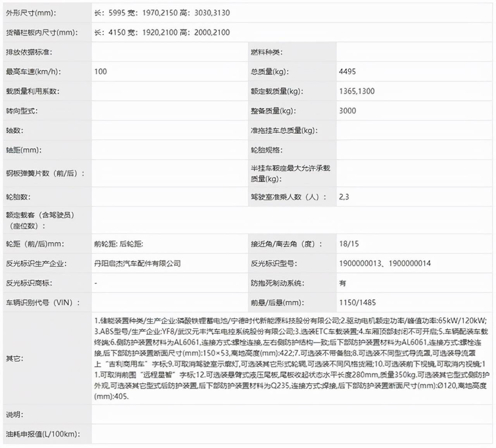Select the company name 丹阳启杰汽车配件有限公司
The width and height of the screenshot is (496, 448).
pyautogui.click(x=138, y=264)
